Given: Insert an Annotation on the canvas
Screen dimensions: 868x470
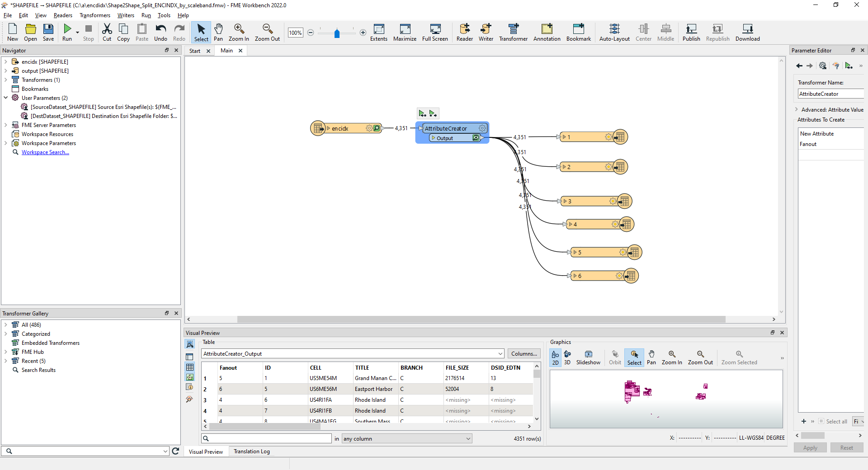Looking at the screenshot, I should [547, 32].
